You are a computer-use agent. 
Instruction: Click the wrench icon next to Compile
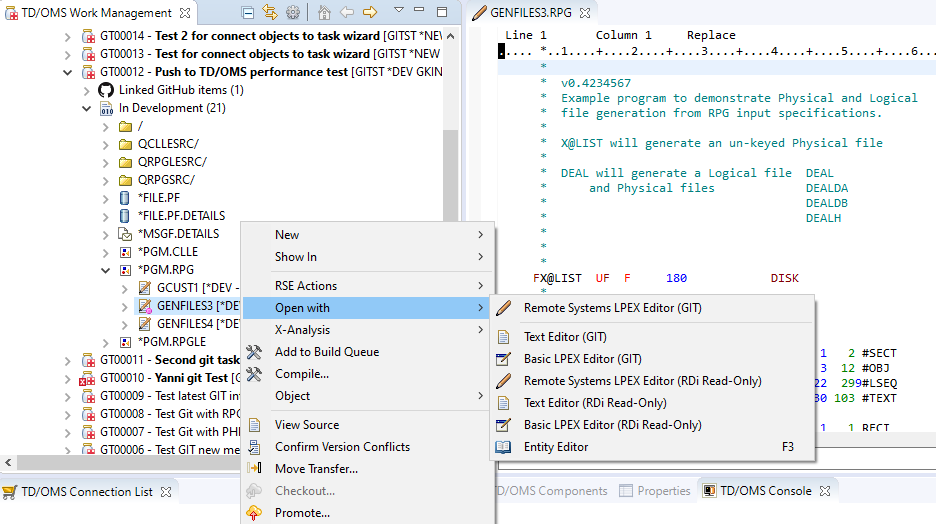click(x=254, y=374)
